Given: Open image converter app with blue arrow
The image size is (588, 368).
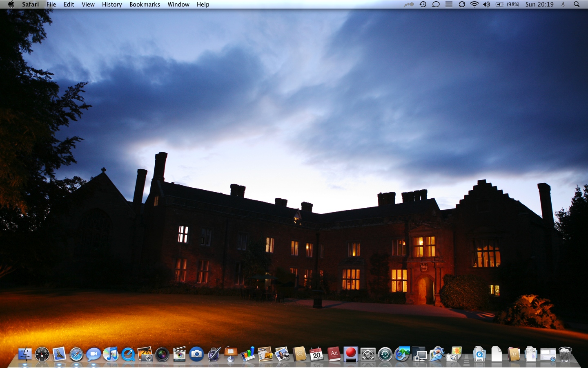Looking at the screenshot, I should 402,354.
